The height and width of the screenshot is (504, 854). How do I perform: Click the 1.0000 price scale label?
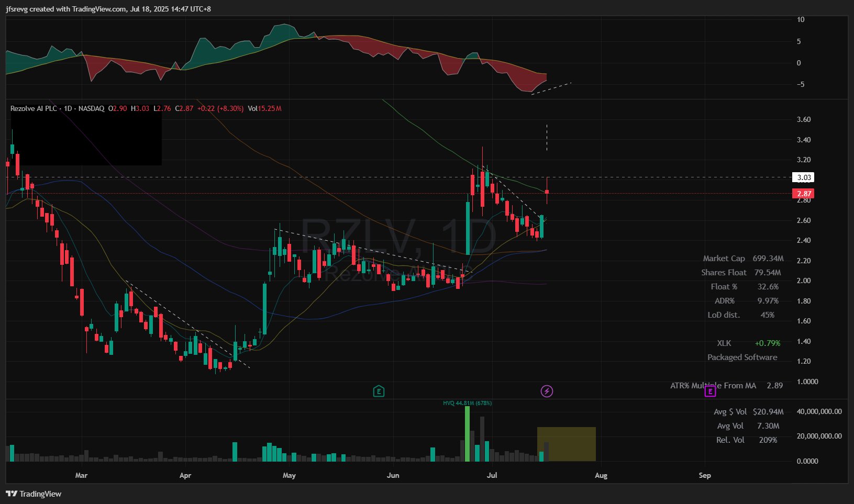807,382
